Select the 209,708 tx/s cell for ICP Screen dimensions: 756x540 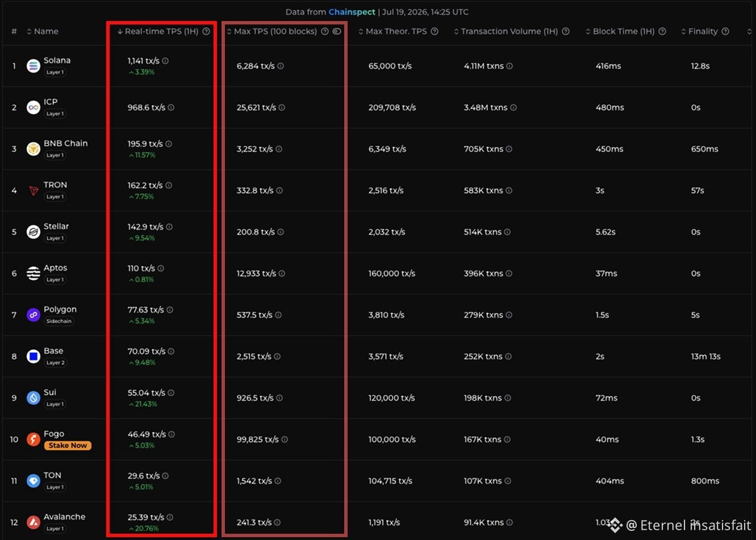pos(392,107)
